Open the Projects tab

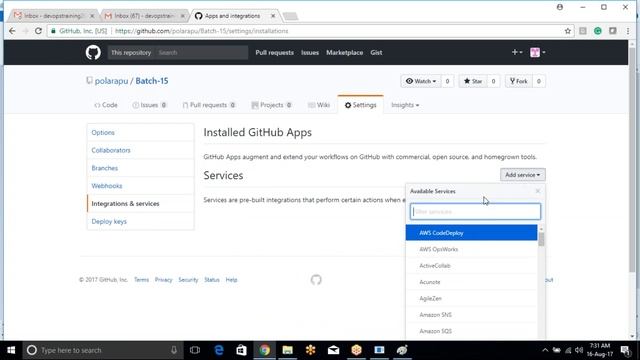click(x=271, y=105)
